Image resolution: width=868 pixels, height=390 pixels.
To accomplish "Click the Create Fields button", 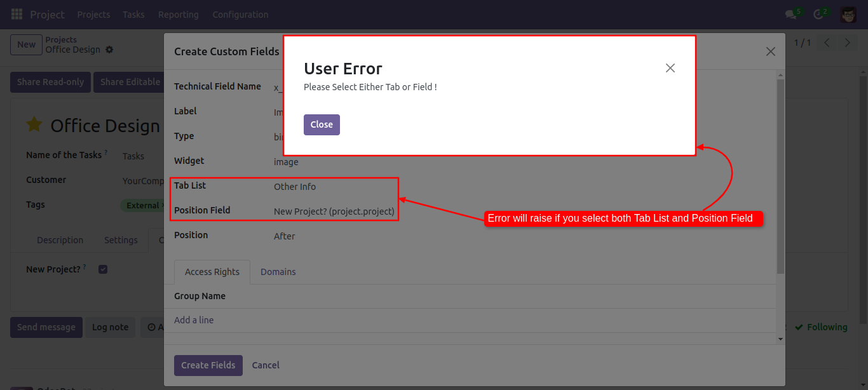I will click(x=208, y=365).
